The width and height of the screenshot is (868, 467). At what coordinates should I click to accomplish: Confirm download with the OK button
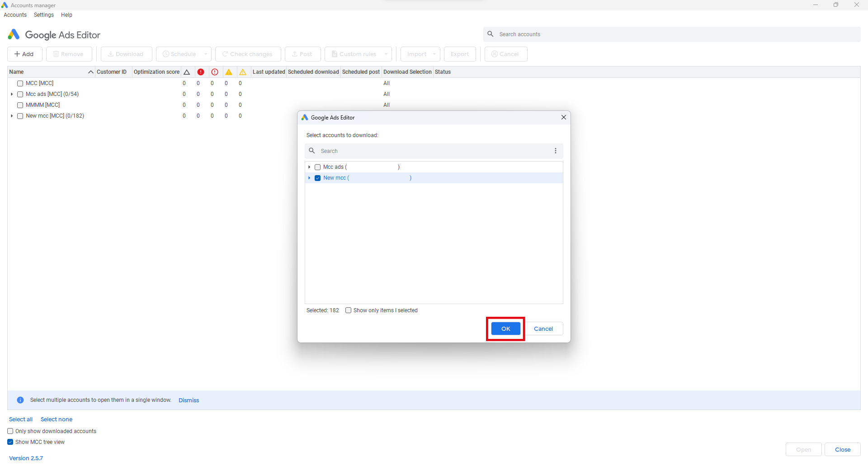coord(505,329)
